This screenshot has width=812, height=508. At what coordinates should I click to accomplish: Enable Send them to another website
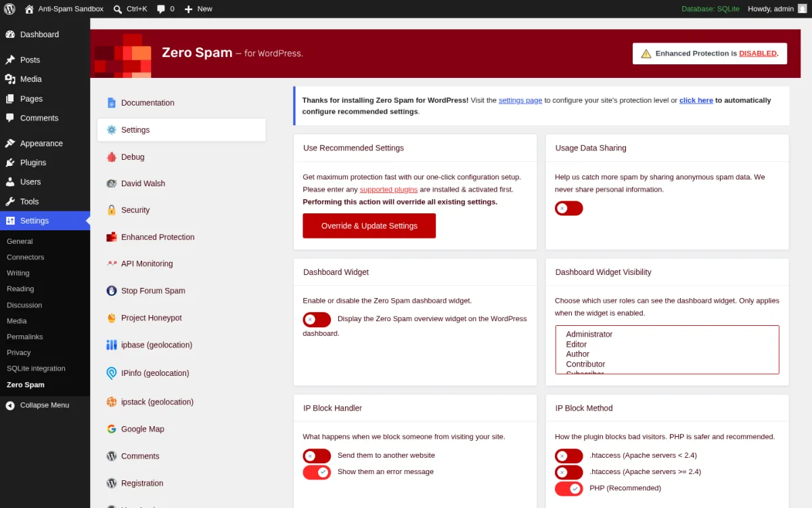(317, 456)
